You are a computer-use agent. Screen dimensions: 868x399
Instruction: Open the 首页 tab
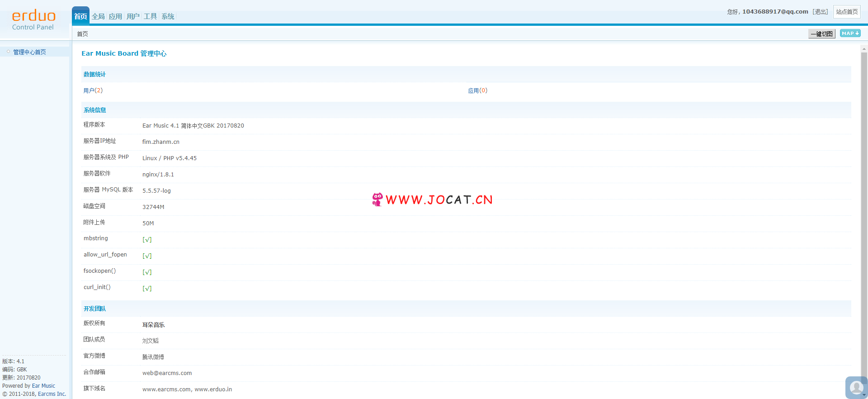pos(80,16)
